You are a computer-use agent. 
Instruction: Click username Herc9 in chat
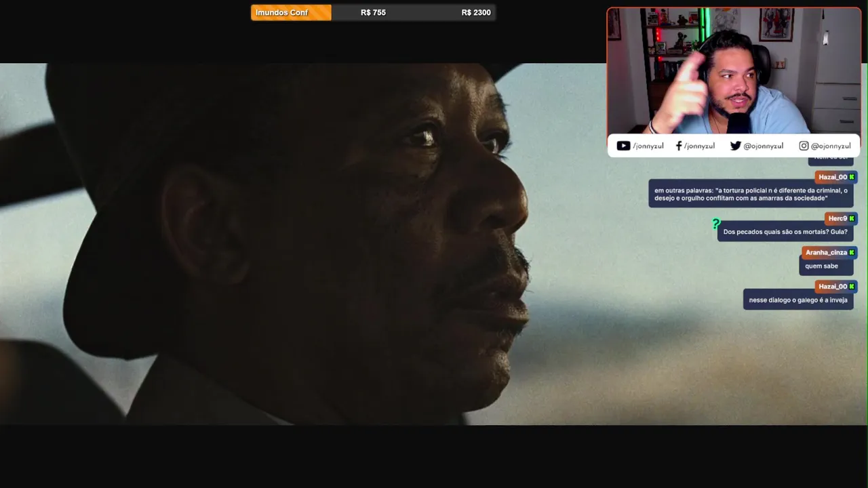tap(837, 218)
